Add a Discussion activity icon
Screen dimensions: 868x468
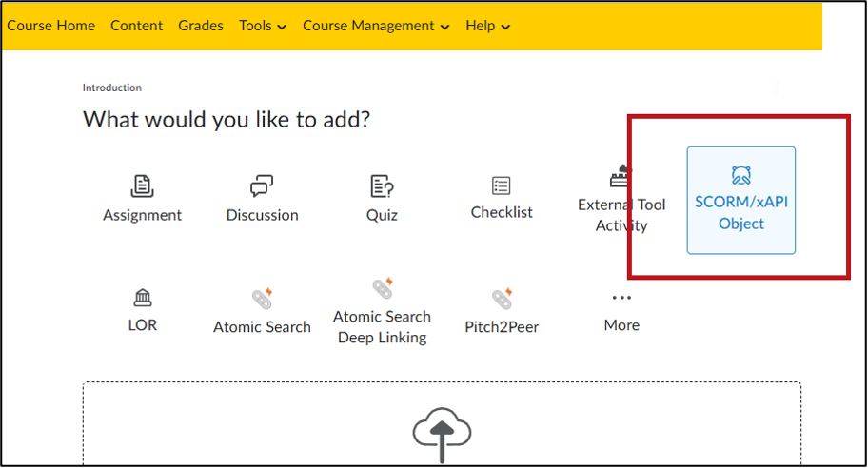(262, 185)
